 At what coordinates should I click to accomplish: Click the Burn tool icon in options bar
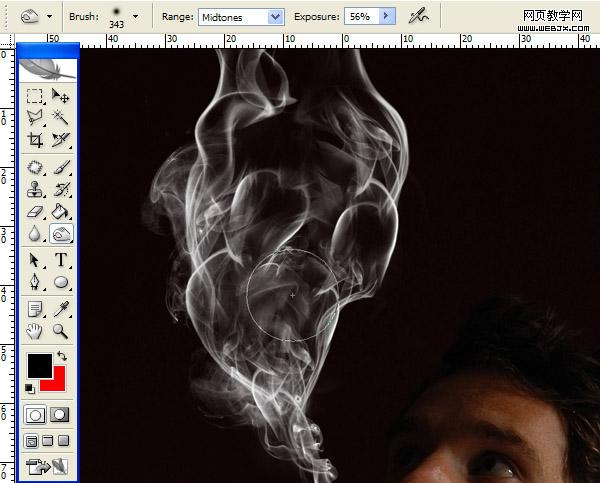click(x=30, y=16)
